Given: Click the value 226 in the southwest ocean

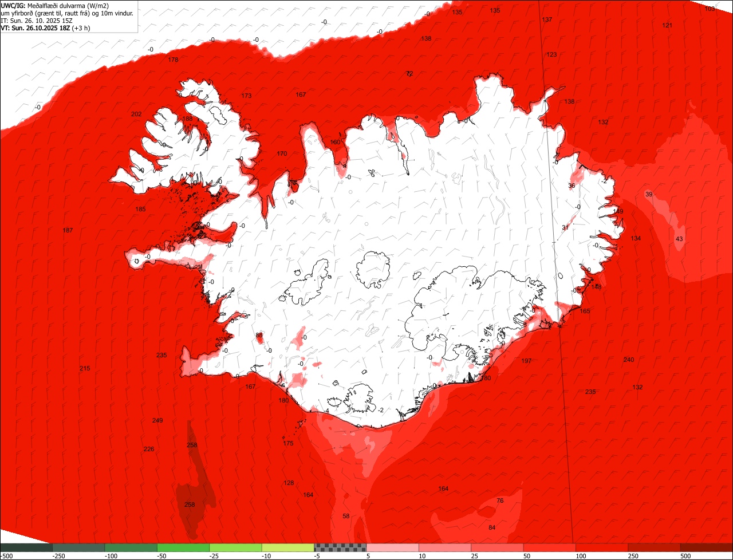Looking at the screenshot, I should [x=149, y=449].
